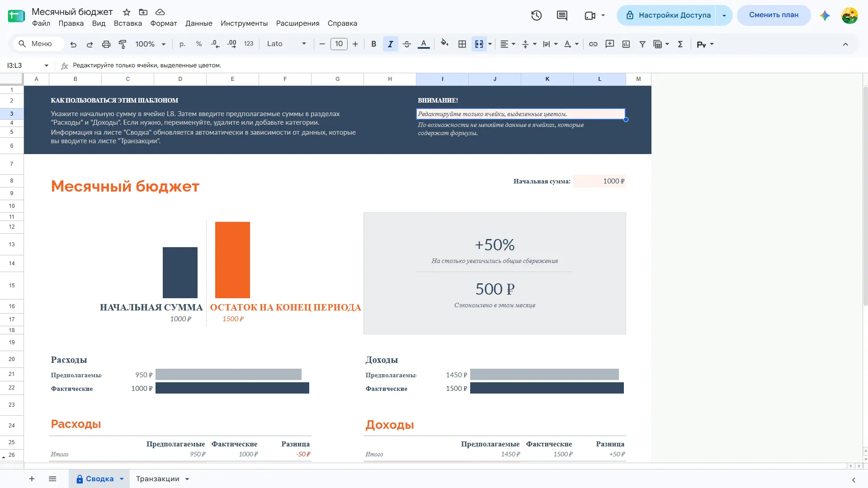Open the Сводка sheet tab menu arrow
The width and height of the screenshot is (868, 488).
point(122,479)
